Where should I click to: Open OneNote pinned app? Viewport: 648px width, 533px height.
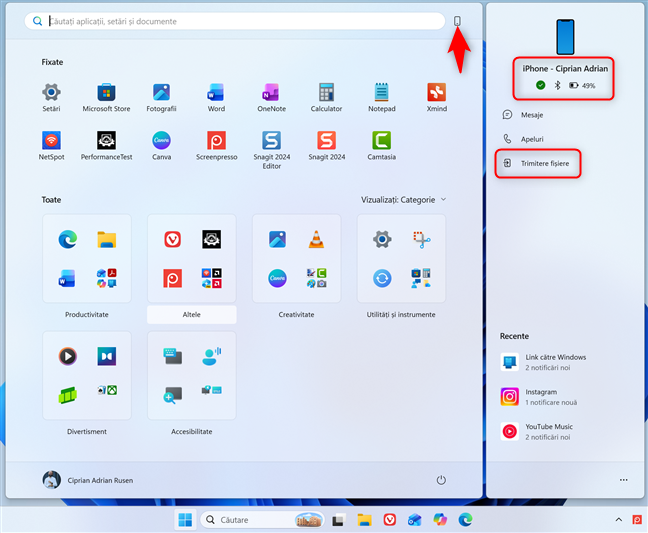[x=272, y=98]
